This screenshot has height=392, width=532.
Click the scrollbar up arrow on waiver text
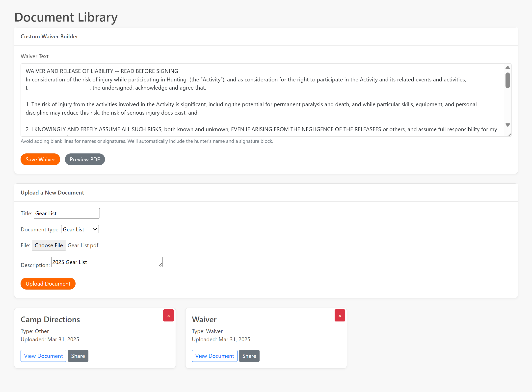coord(508,67)
